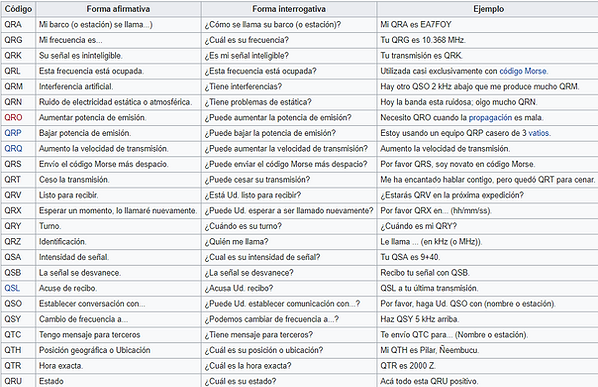The height and width of the screenshot is (387, 598).
Task: Select the QSY code cell
Action: (18, 319)
